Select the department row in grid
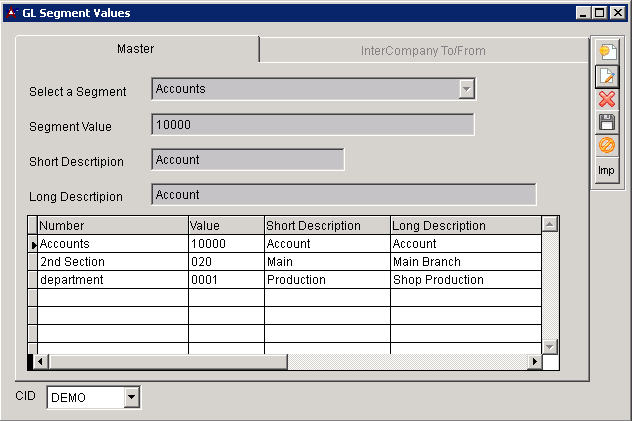Viewport: 632px width, 421px height. 112,280
